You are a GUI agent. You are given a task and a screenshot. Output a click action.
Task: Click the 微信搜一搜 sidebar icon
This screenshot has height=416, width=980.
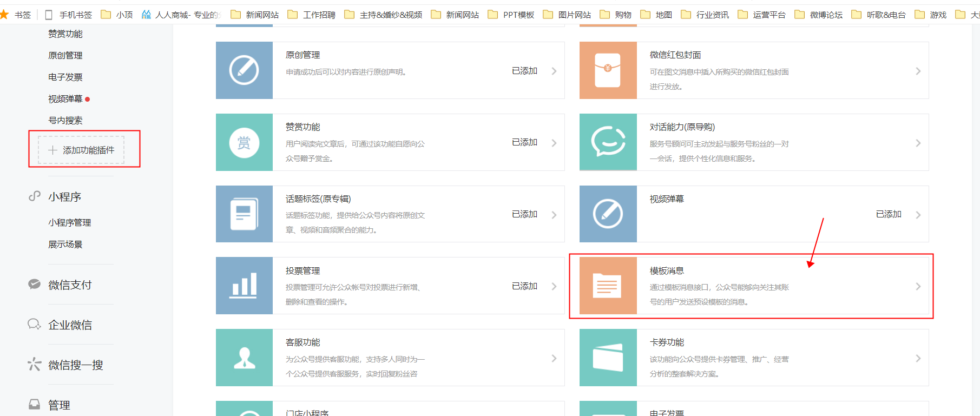click(35, 364)
